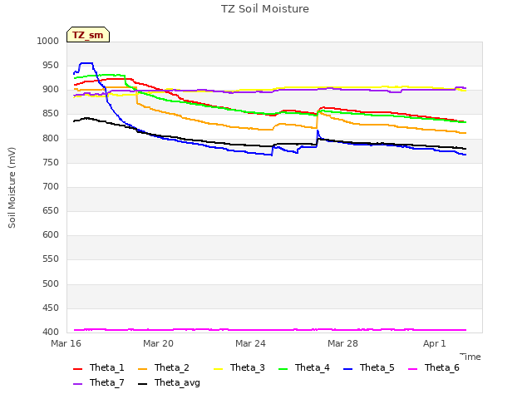Click the magenta Theta_6 flat line
This screenshot has height=399, width=532.
(270, 329)
